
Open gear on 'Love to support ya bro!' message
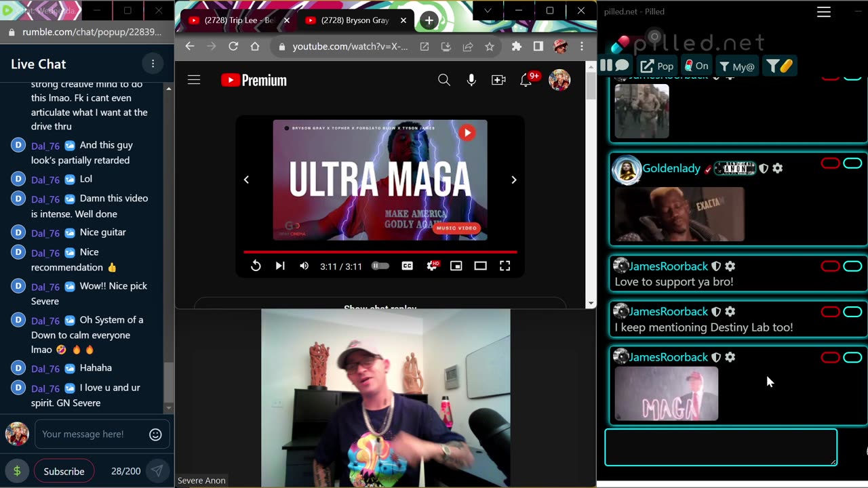tap(730, 266)
